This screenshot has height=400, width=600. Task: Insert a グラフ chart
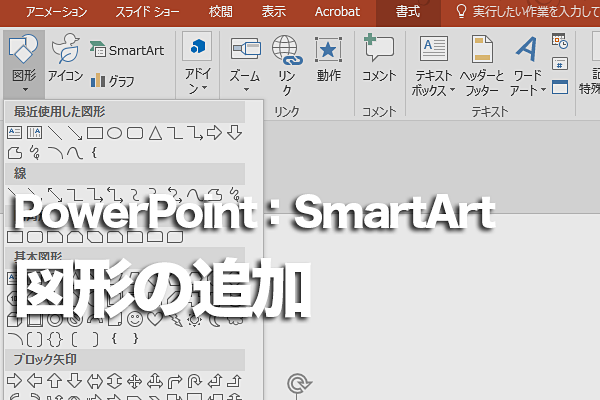(x=112, y=81)
